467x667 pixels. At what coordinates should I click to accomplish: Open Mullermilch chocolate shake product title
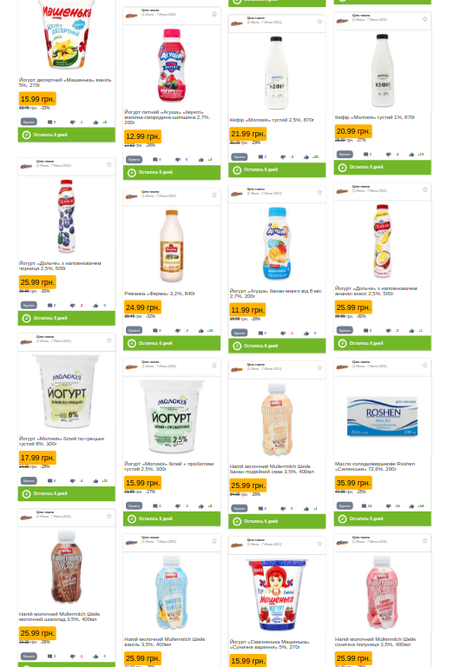[60, 616]
